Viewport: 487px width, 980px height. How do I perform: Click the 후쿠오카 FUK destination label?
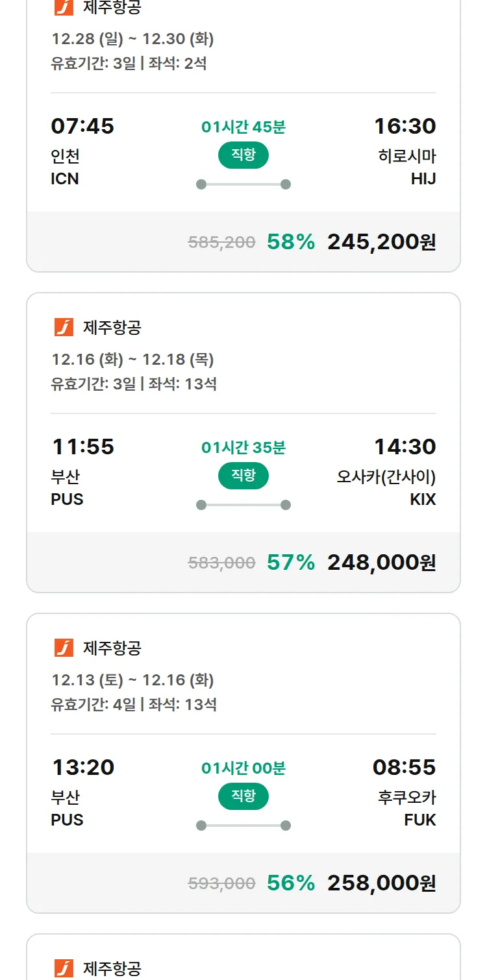pos(407,807)
